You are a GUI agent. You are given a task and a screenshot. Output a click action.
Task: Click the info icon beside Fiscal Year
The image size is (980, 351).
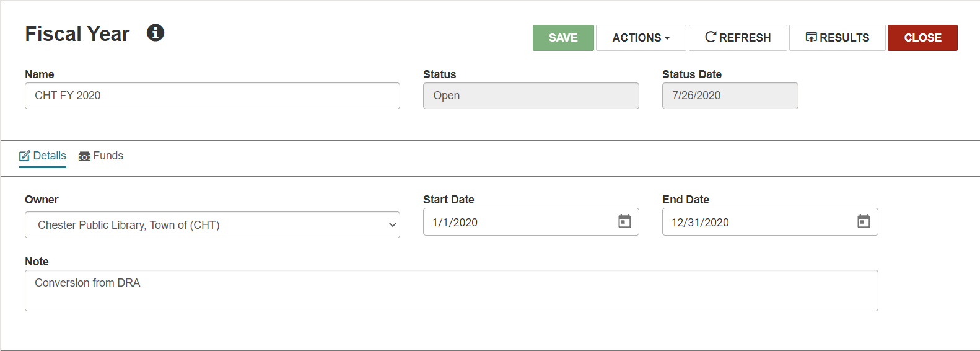click(x=155, y=33)
